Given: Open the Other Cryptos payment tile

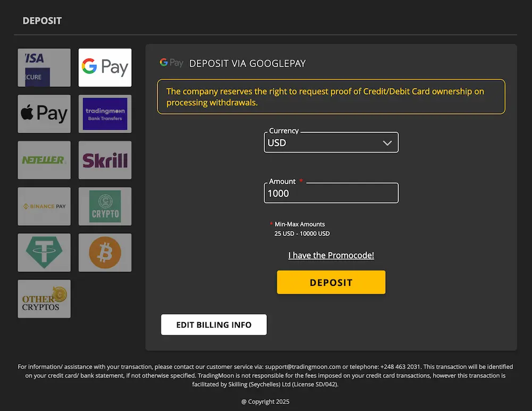Looking at the screenshot, I should click(x=44, y=299).
